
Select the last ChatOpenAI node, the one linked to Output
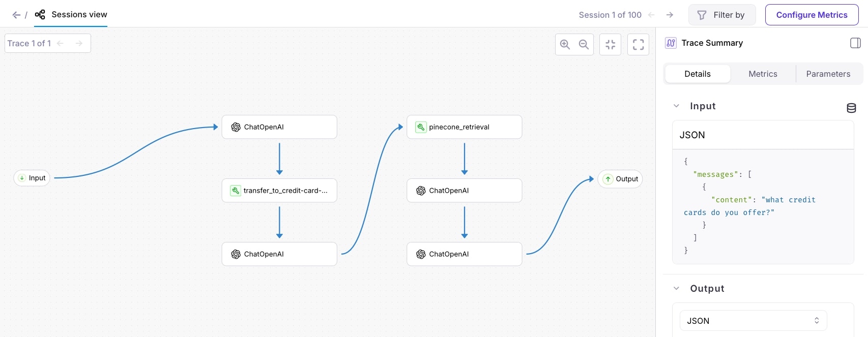point(464,254)
